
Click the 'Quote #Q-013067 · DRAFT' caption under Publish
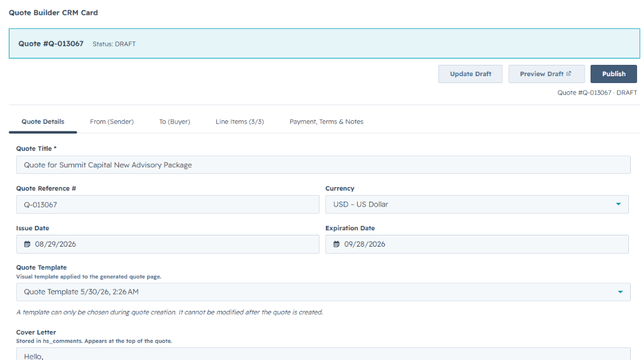click(x=597, y=93)
